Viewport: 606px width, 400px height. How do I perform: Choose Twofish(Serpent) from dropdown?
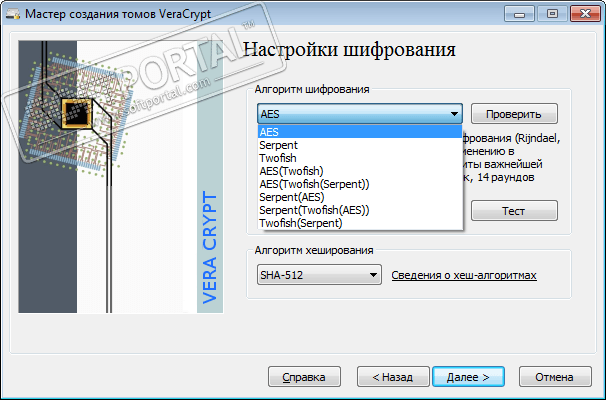tap(360, 223)
